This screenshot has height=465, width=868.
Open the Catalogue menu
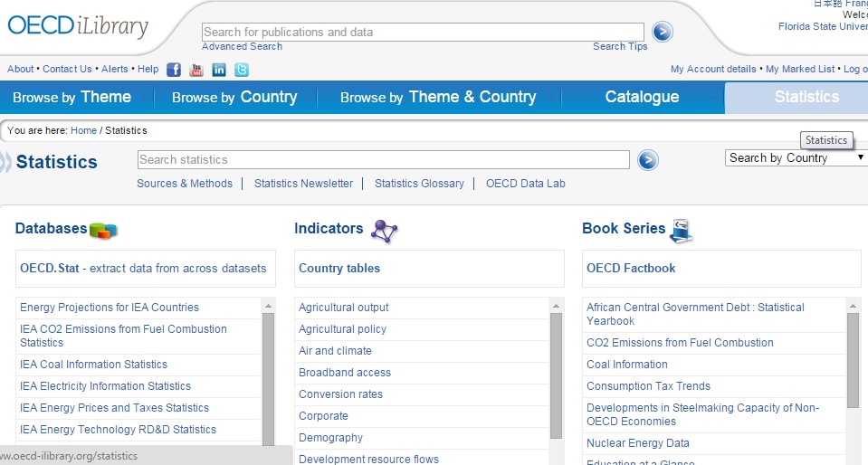coord(642,97)
